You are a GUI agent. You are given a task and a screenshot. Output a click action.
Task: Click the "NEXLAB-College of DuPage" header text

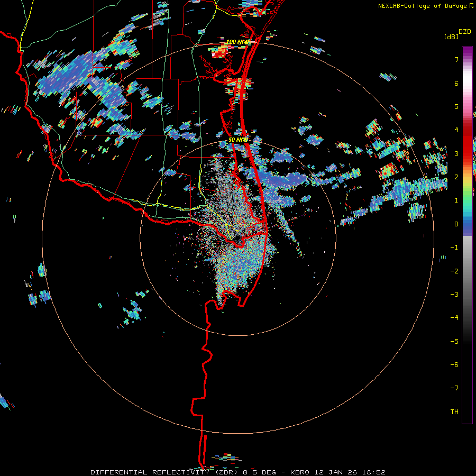pyautogui.click(x=422, y=6)
